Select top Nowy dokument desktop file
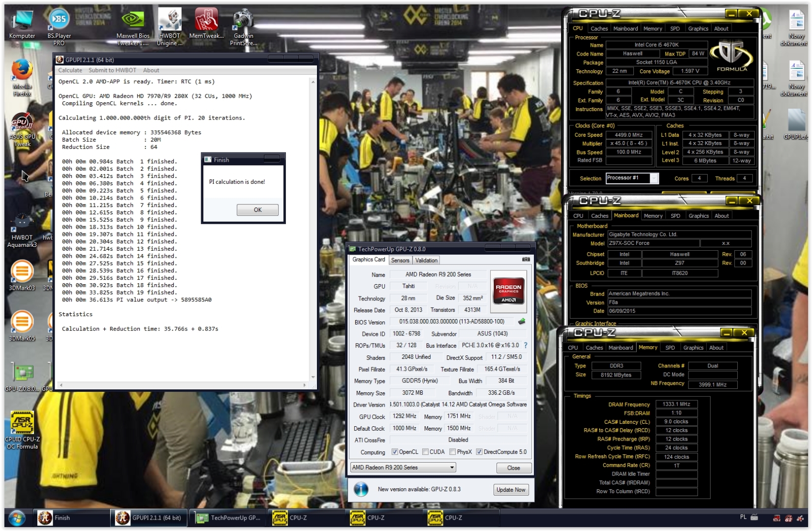This screenshot has width=812, height=531. point(796,29)
